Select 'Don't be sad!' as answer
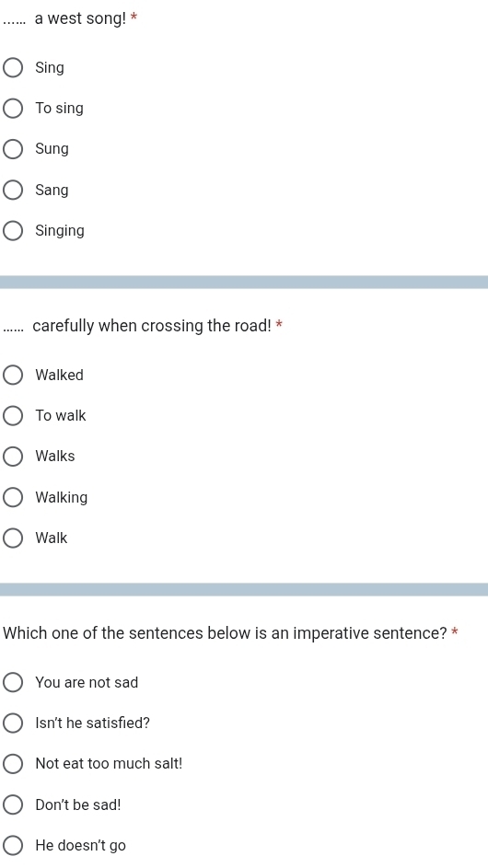488x868 pixels. 13,804
